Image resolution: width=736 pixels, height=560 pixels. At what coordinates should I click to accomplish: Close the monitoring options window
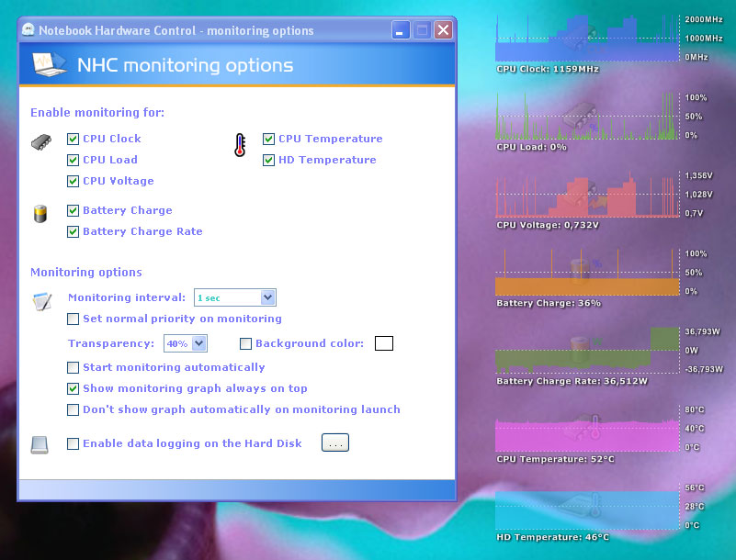point(443,30)
